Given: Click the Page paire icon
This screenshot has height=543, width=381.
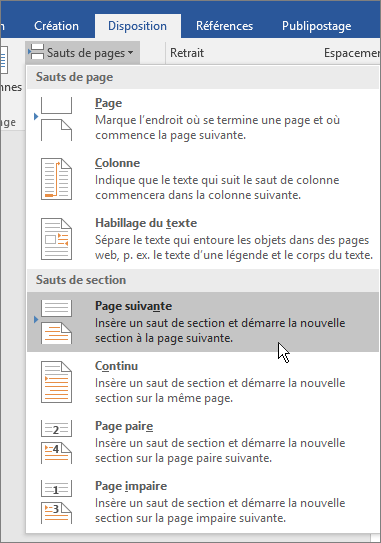Looking at the screenshot, I should tap(56, 442).
